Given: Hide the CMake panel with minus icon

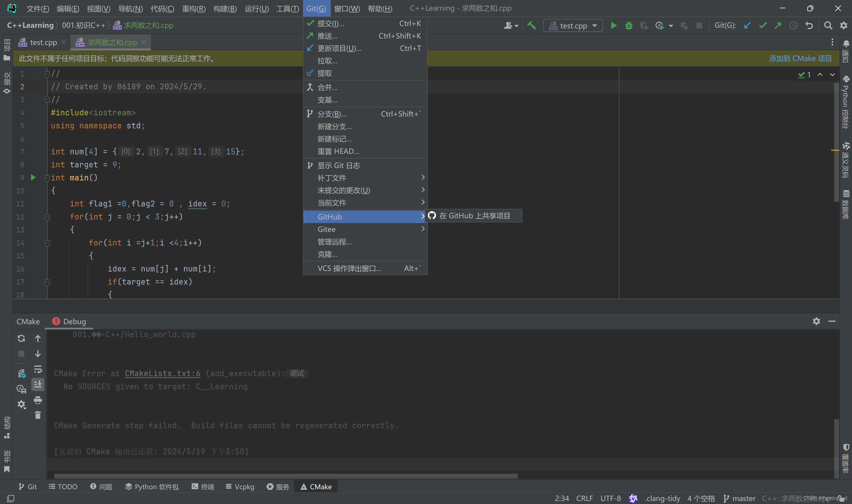Looking at the screenshot, I should (x=832, y=321).
